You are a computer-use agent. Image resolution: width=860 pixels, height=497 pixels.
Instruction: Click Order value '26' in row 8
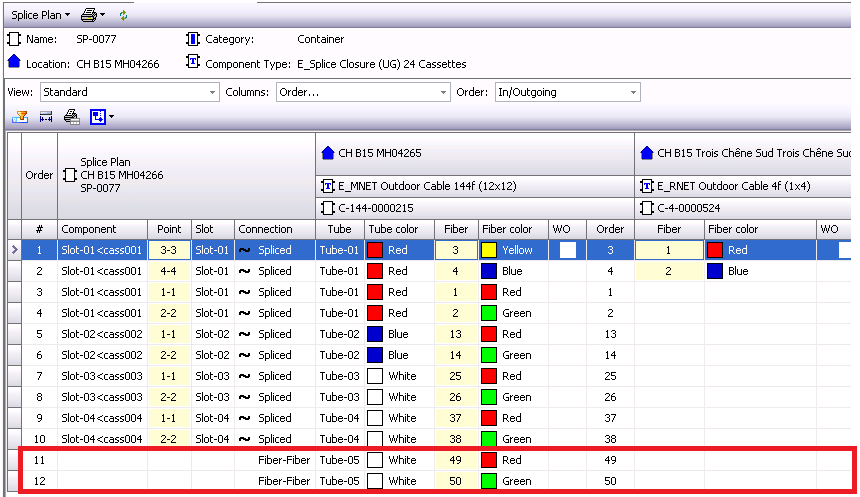(x=610, y=397)
